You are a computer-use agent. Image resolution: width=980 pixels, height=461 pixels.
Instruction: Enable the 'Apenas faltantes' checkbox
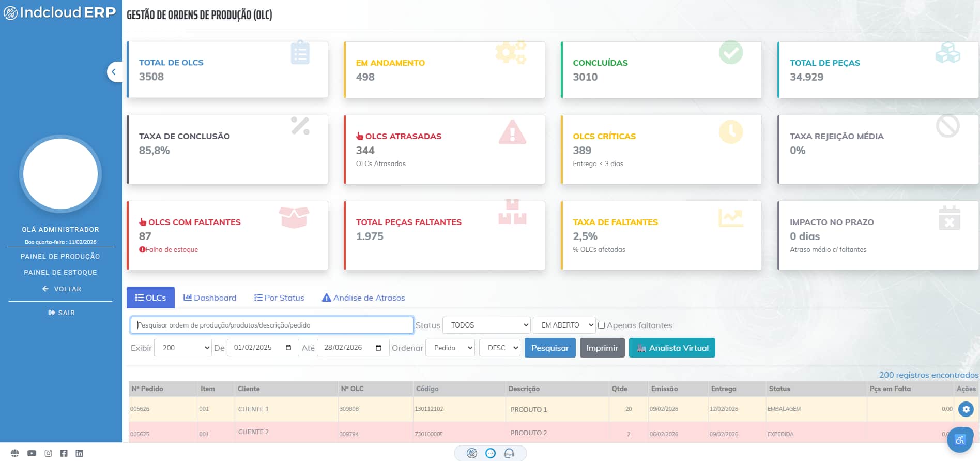point(601,325)
